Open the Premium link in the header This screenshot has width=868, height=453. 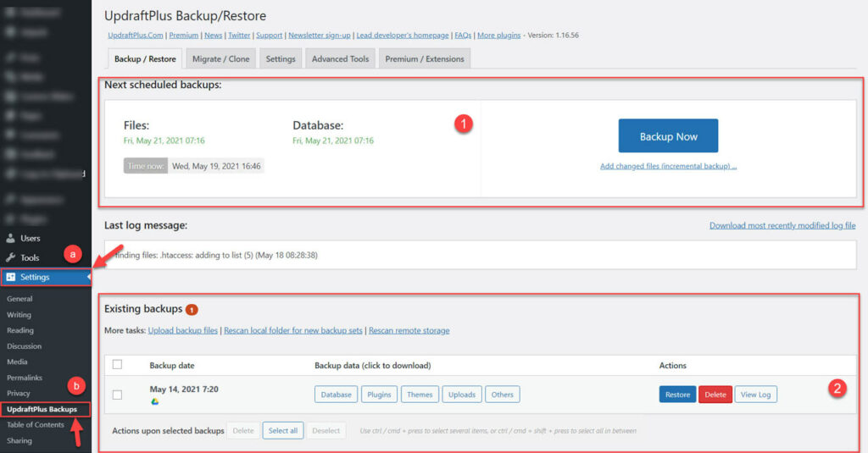pos(184,36)
